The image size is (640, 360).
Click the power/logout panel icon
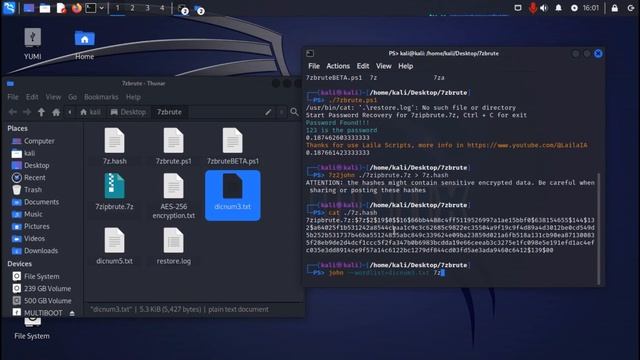point(631,8)
